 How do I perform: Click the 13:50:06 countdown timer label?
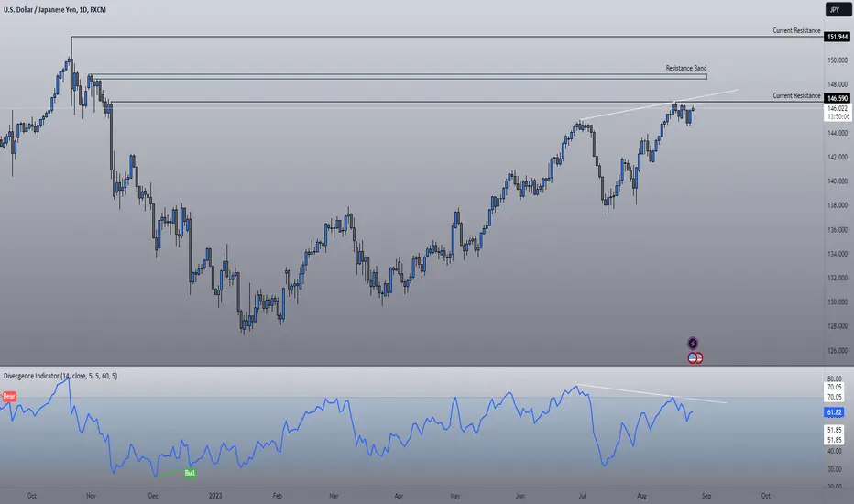coord(838,116)
